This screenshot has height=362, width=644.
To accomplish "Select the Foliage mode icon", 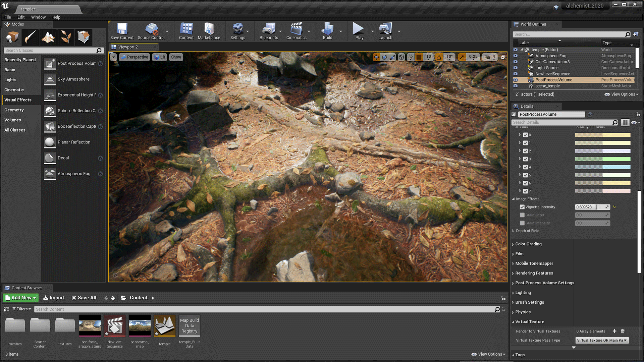I will click(x=66, y=37).
